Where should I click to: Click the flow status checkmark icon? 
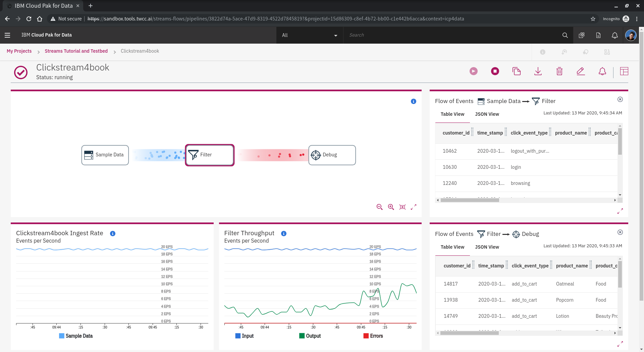(21, 72)
